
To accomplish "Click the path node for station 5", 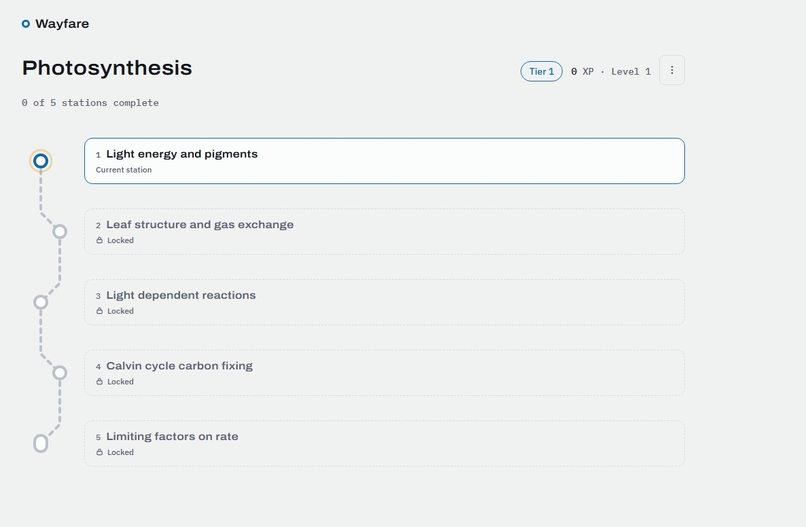I will coord(41,443).
